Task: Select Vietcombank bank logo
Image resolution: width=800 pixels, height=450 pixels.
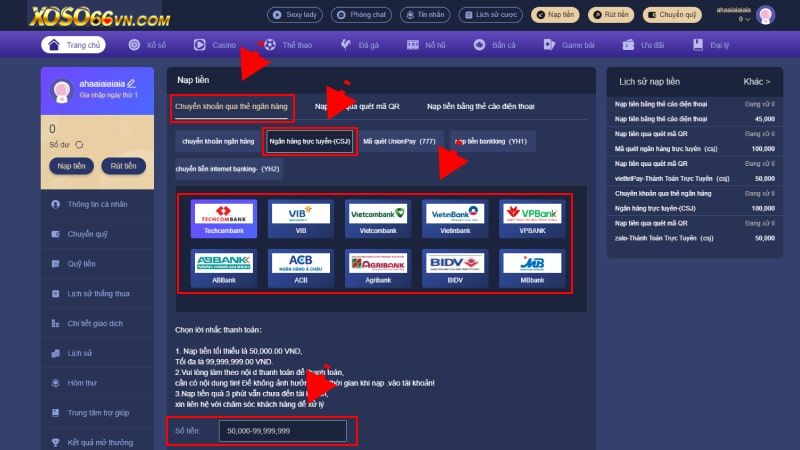Action: point(378,219)
